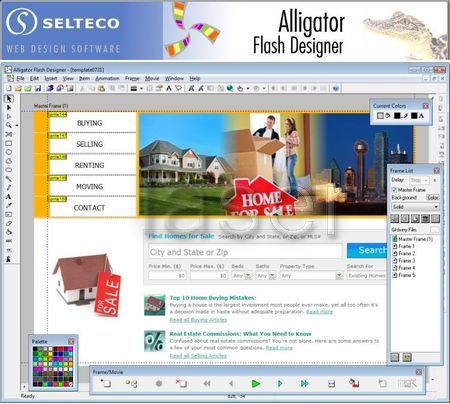Viewport: 450px width, 404px height.
Task: Click the previous frame arrow in Frame/Movie panel
Action: pyautogui.click(x=231, y=384)
